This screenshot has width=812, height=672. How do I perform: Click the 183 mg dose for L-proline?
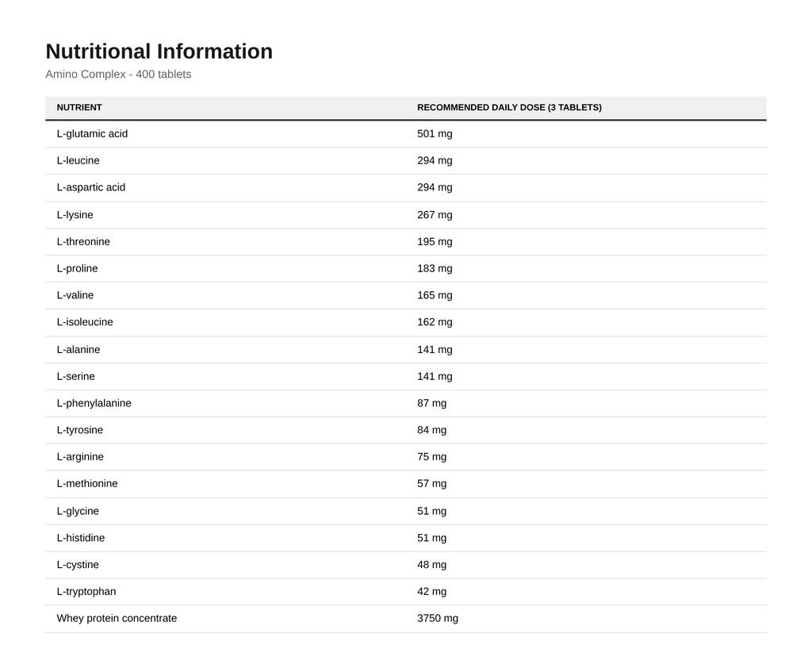tap(435, 268)
